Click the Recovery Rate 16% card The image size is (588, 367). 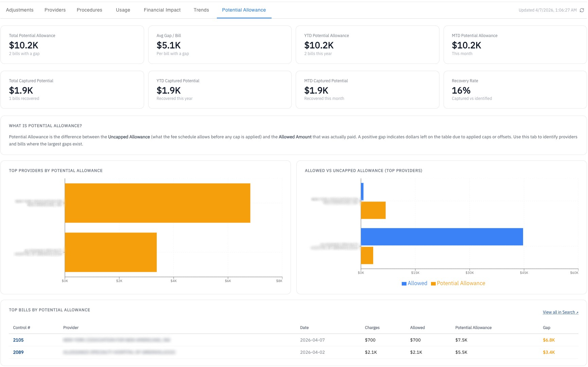pos(515,89)
